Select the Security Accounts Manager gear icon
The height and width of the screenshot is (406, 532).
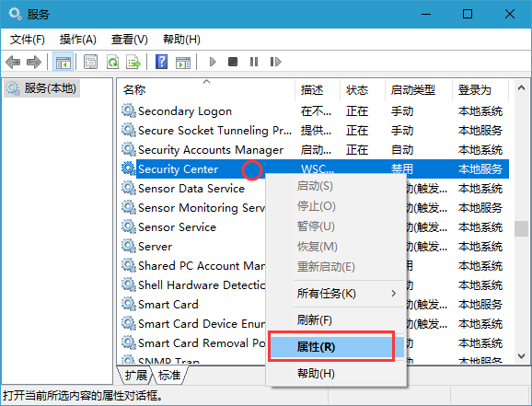(x=129, y=149)
